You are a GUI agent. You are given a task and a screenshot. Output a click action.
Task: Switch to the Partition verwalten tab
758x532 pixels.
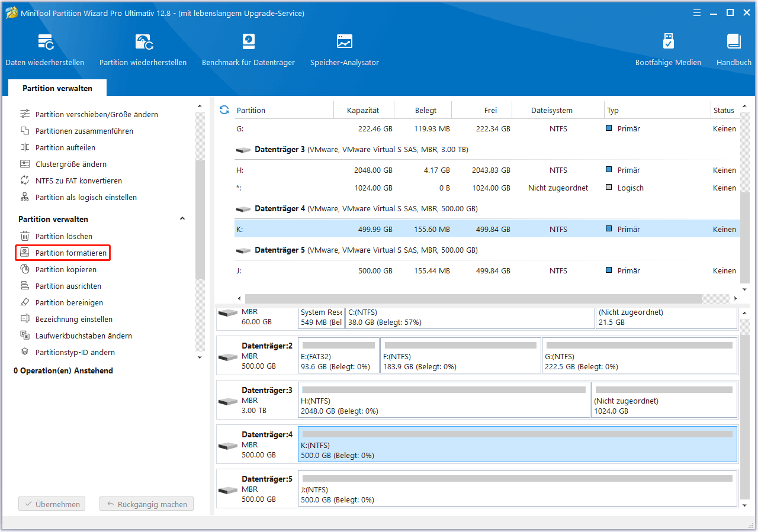pyautogui.click(x=57, y=88)
